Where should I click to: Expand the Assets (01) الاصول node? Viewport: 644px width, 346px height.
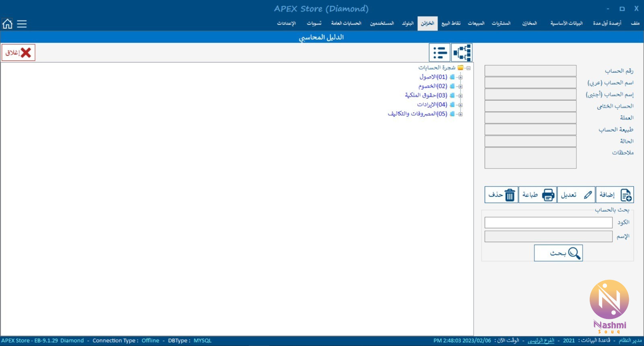tap(460, 77)
